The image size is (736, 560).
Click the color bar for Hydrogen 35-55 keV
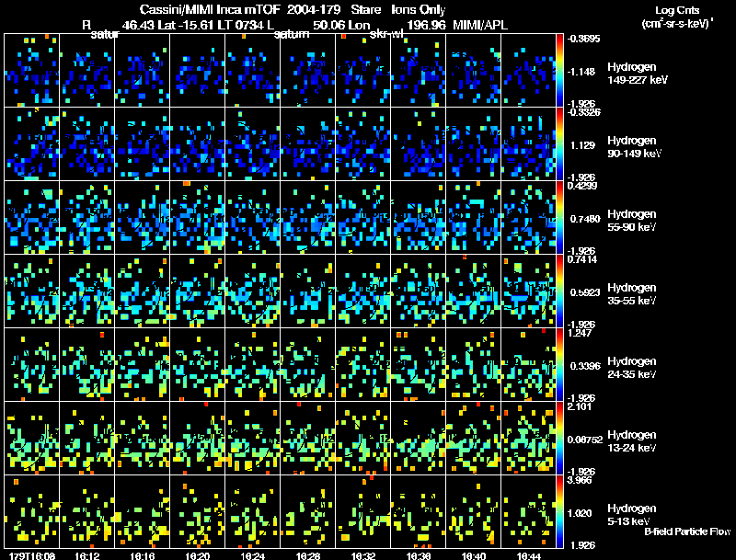(x=559, y=291)
